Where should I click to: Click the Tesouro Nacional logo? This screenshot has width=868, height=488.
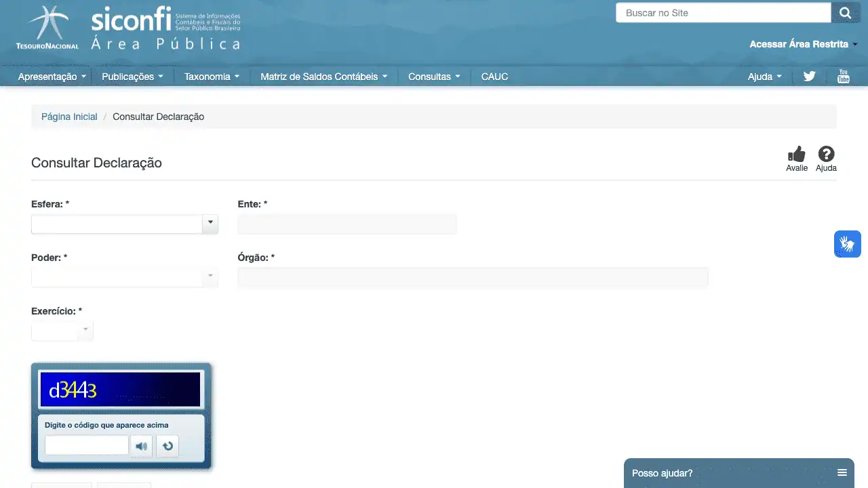pos(47,28)
